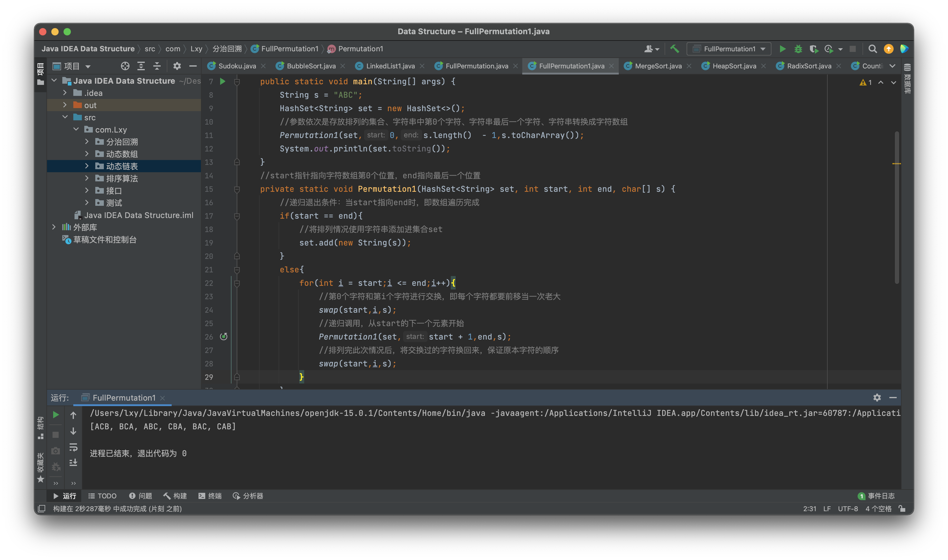The width and height of the screenshot is (948, 560).
Task: Expand the 排序算法 folder
Action: (87, 178)
